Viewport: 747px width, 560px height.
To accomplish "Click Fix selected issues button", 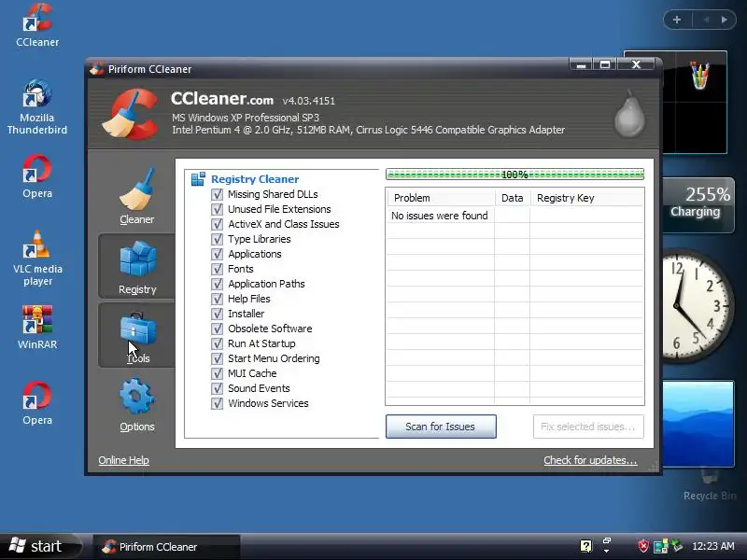I will click(x=588, y=427).
